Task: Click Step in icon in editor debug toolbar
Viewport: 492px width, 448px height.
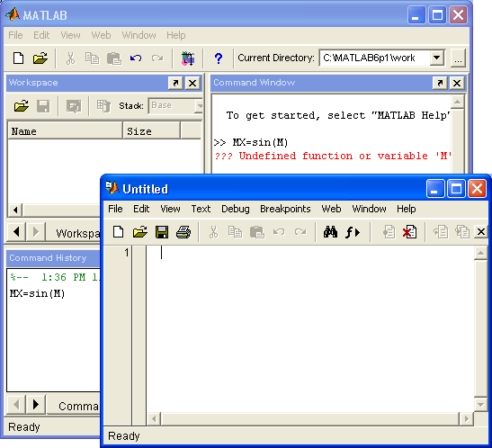Action: pos(462,232)
